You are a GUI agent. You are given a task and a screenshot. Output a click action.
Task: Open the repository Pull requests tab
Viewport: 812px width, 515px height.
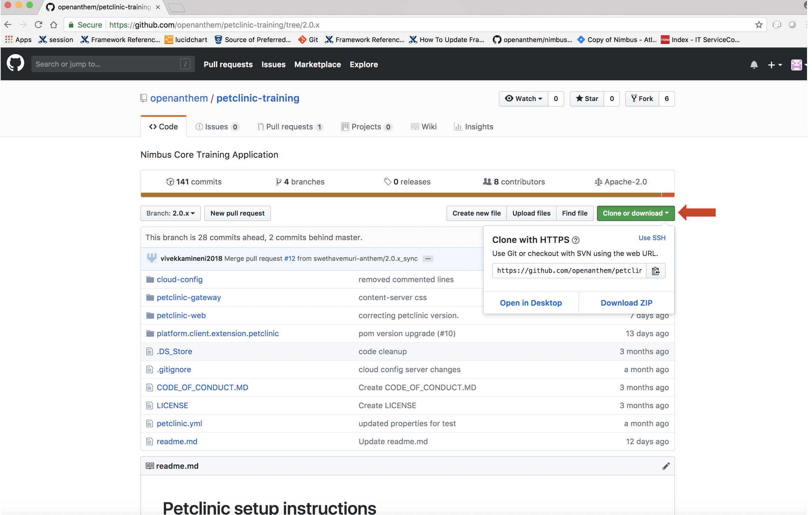pyautogui.click(x=290, y=127)
